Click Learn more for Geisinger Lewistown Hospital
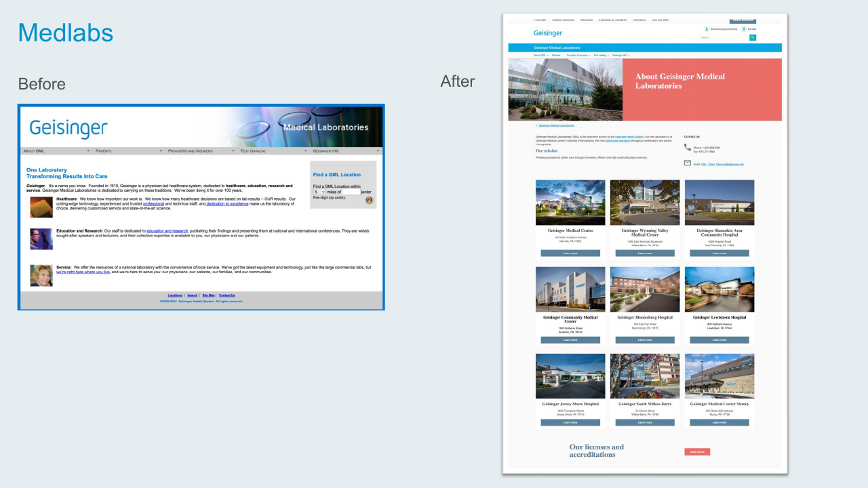868x488 pixels. [719, 340]
